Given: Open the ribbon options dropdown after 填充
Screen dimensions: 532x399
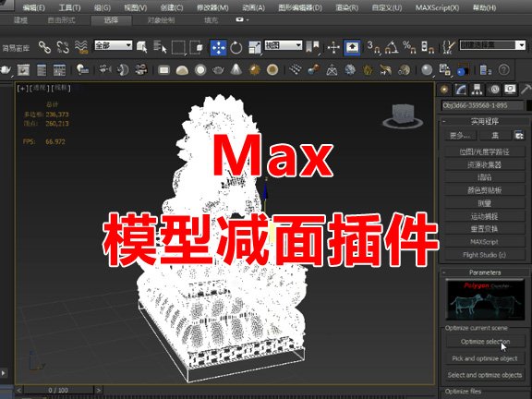Looking at the screenshot, I should click(x=242, y=20).
